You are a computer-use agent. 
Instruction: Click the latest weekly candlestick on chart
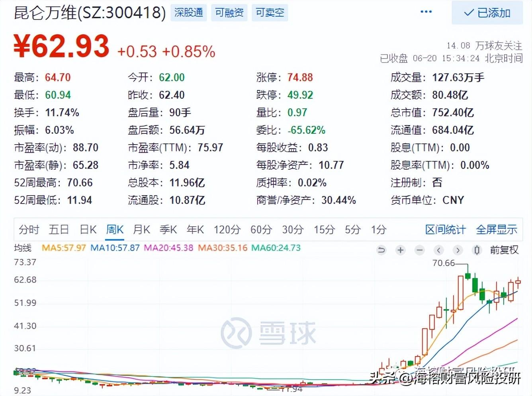click(518, 282)
